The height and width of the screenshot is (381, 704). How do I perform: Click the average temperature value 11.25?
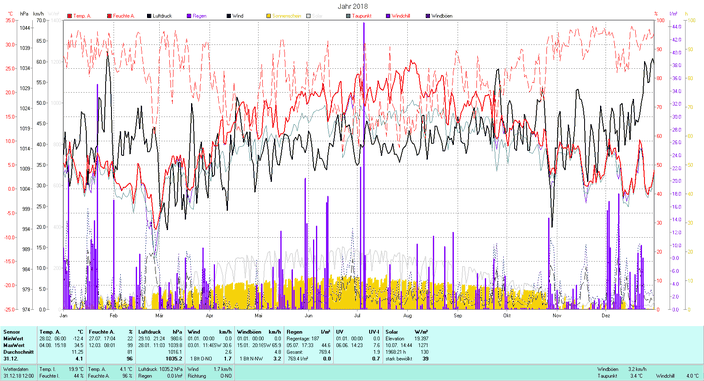(78, 352)
